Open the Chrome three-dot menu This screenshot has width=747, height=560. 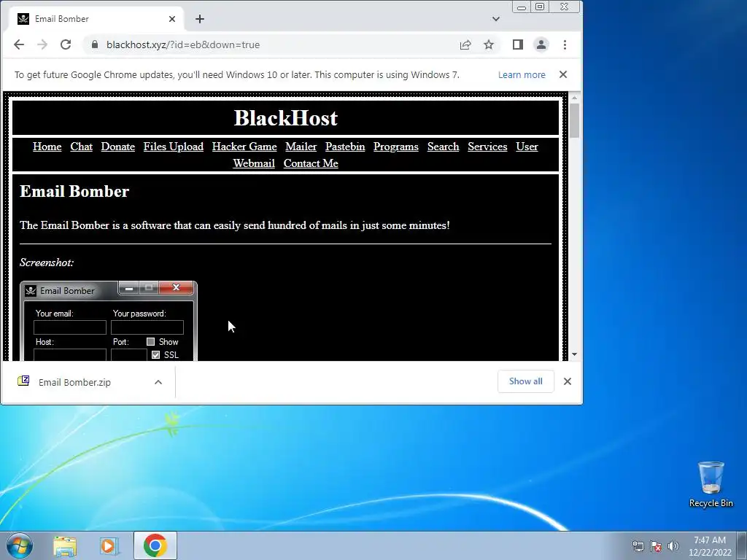tap(565, 44)
